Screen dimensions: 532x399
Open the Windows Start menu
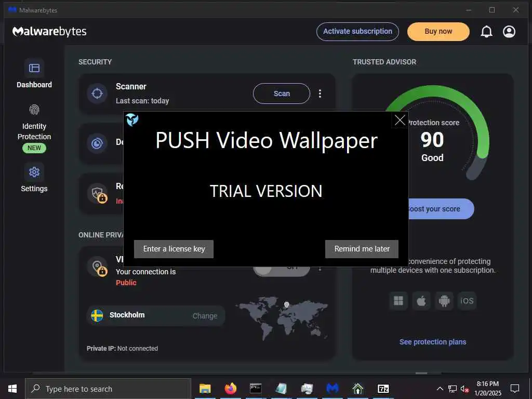click(12, 389)
